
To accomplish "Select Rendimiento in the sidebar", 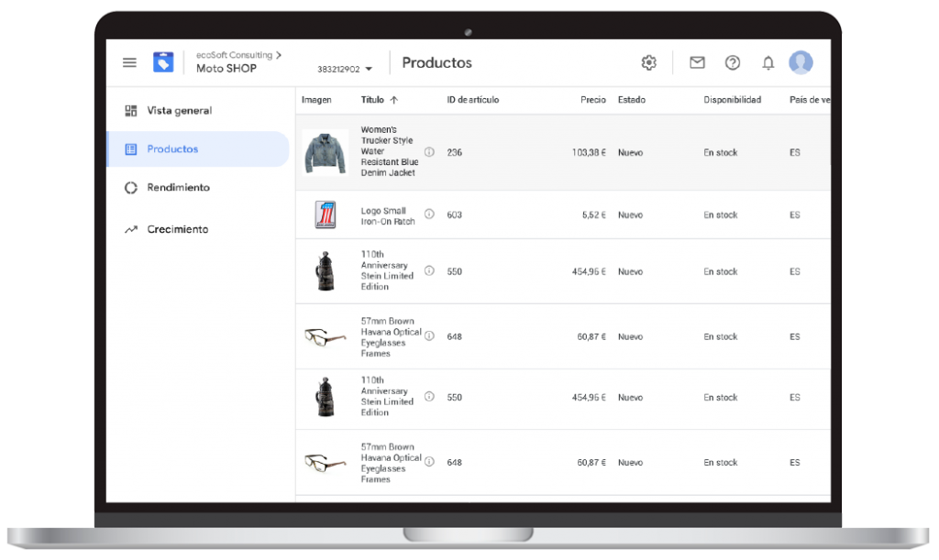I will (178, 188).
